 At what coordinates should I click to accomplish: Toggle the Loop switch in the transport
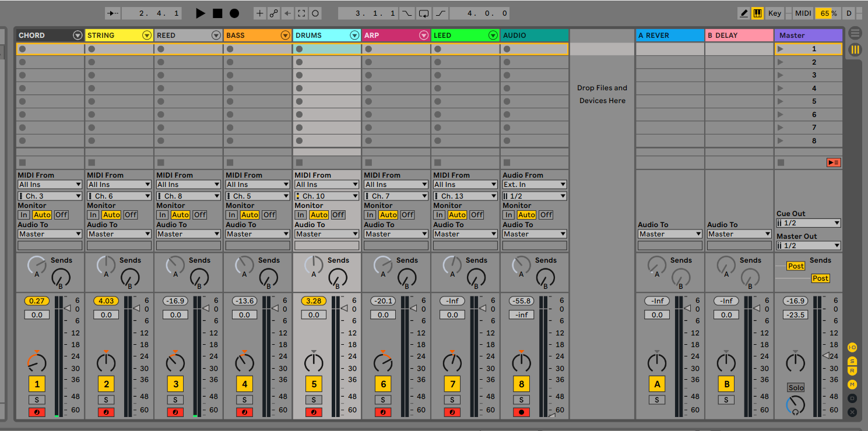[424, 13]
